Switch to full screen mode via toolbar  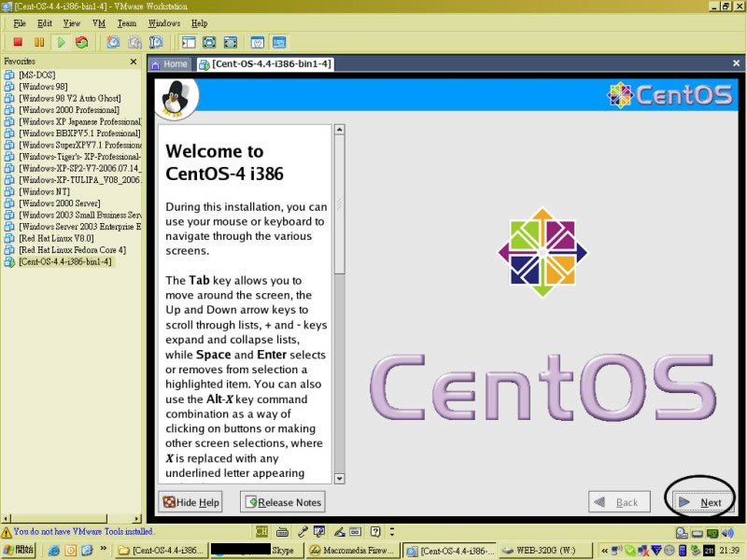point(209,42)
